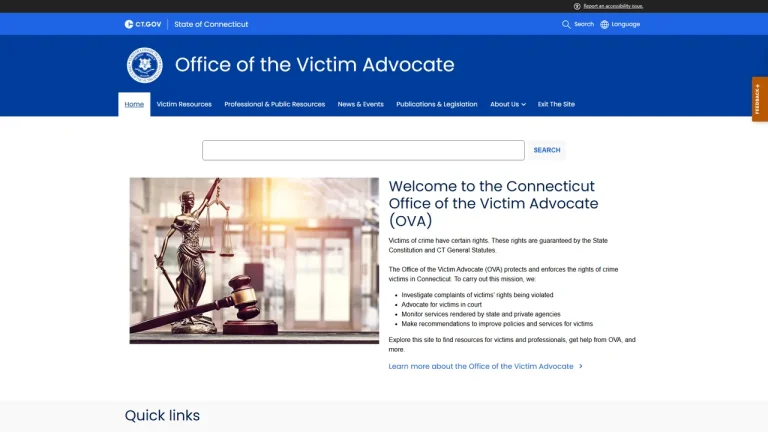768x432 pixels.
Task: Focus the site search input field
Action: pos(363,150)
